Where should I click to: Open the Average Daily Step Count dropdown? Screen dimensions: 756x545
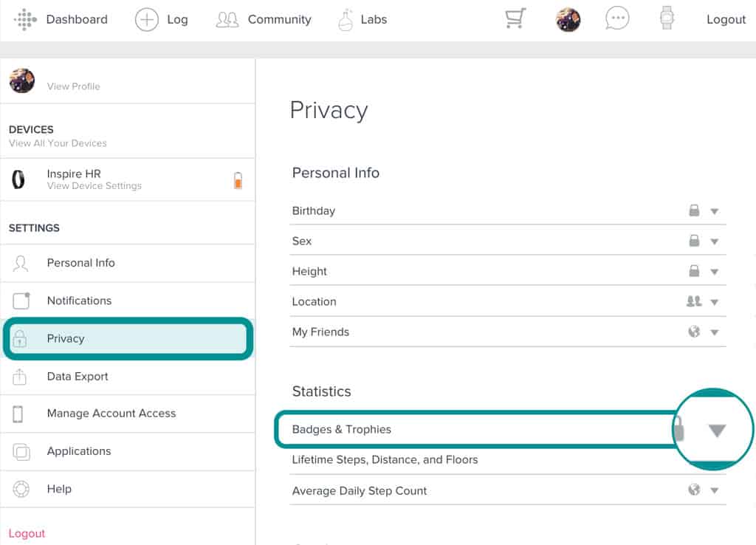coord(714,490)
